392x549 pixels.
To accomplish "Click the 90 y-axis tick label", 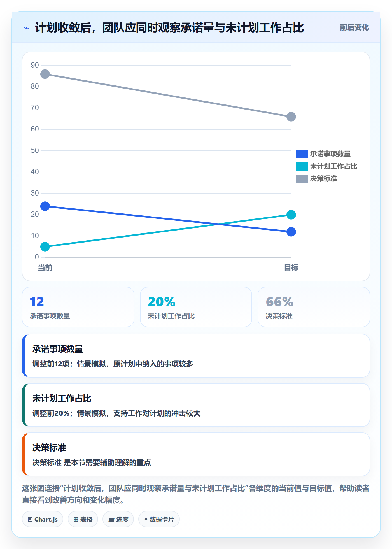I will pos(35,65).
